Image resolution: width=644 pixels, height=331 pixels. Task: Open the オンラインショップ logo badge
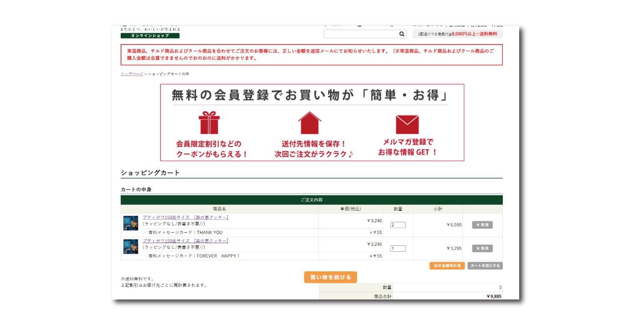pos(150,36)
